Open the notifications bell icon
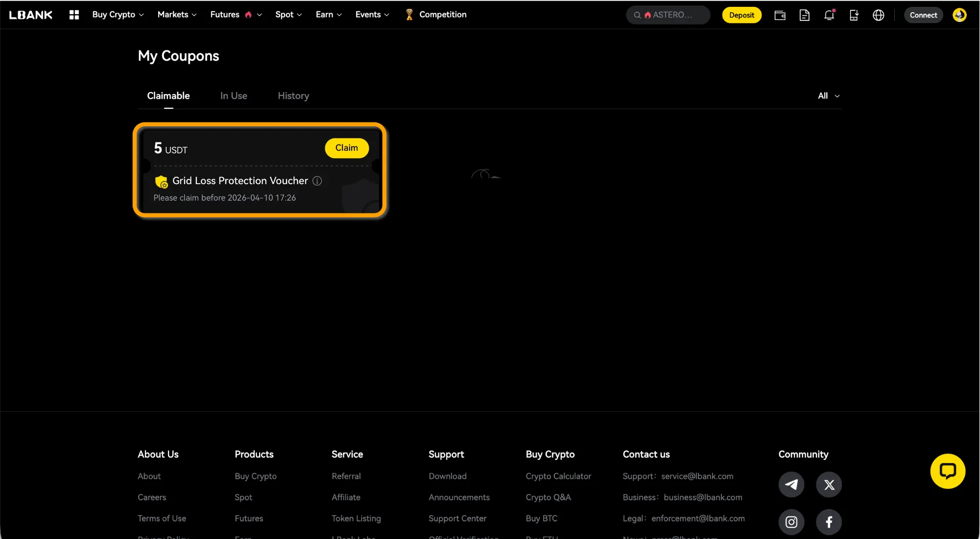The width and height of the screenshot is (980, 539). (x=829, y=15)
